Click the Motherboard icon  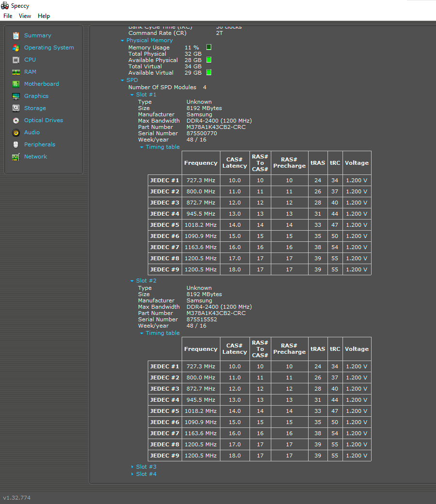[16, 84]
